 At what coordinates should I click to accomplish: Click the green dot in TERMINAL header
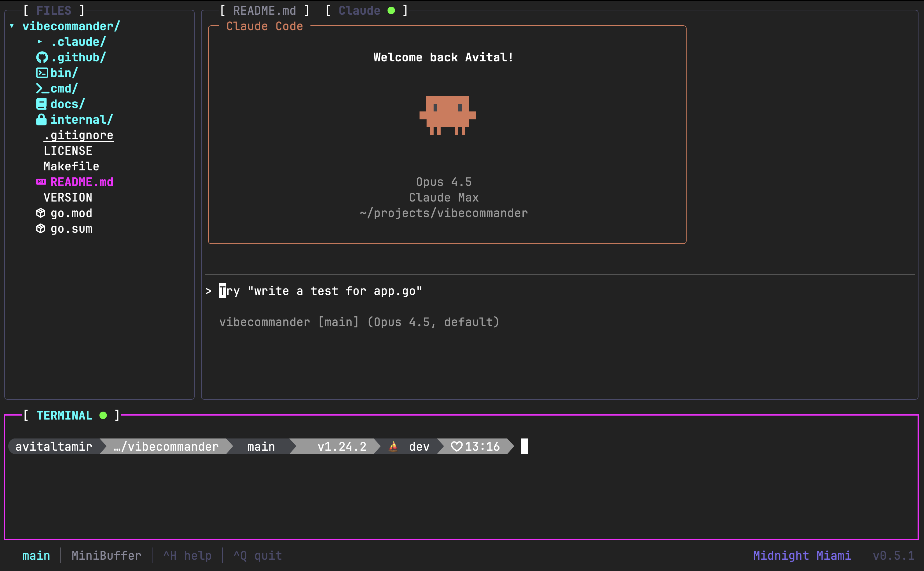[103, 415]
